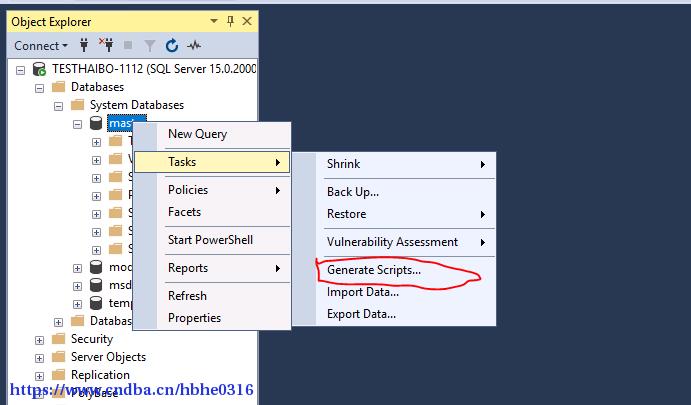The width and height of the screenshot is (691, 405).
Task: Click the Connect Object Explorer plug icon
Action: 84,45
